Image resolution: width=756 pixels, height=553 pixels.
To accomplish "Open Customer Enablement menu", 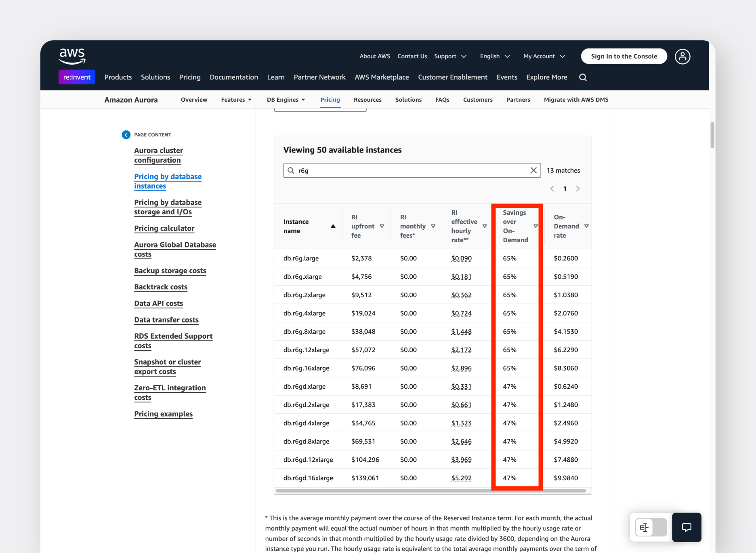I will (453, 77).
